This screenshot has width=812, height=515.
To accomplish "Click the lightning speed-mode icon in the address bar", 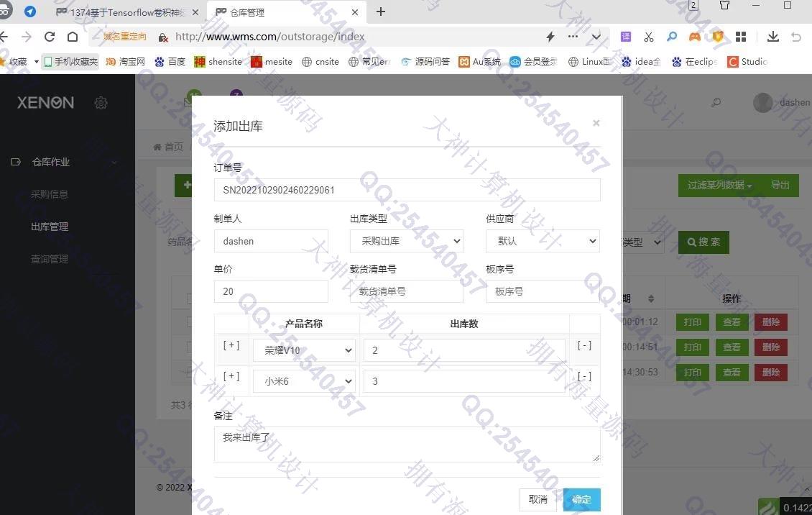I will pyautogui.click(x=550, y=37).
